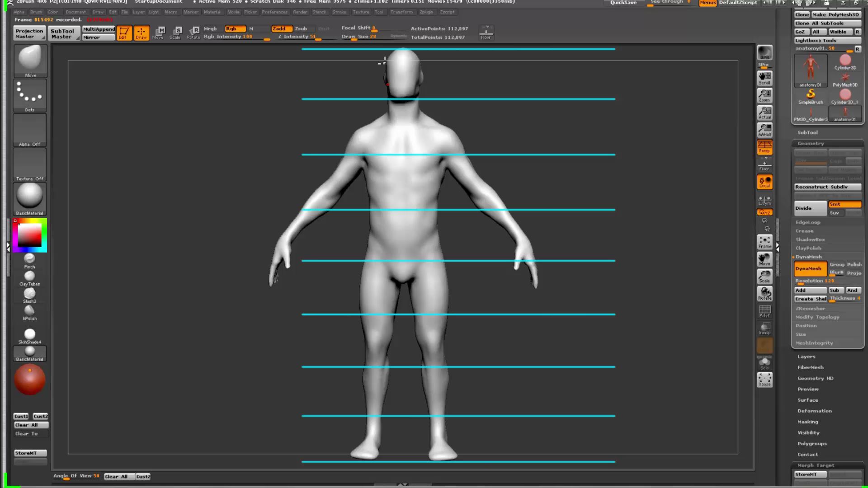868x488 pixels.
Task: Collapse the Geometry section header
Action: (811, 143)
